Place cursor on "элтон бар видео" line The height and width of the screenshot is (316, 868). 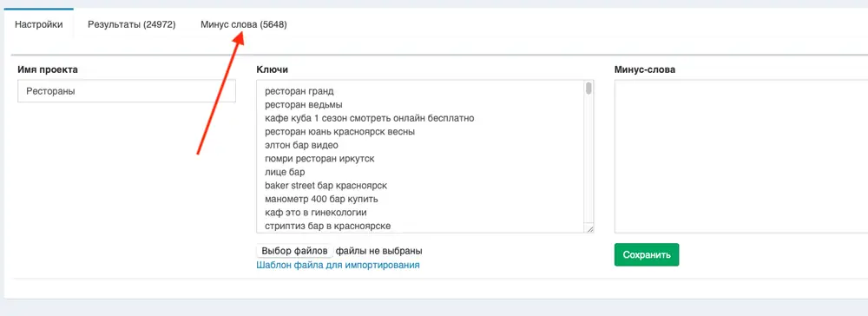tap(301, 145)
